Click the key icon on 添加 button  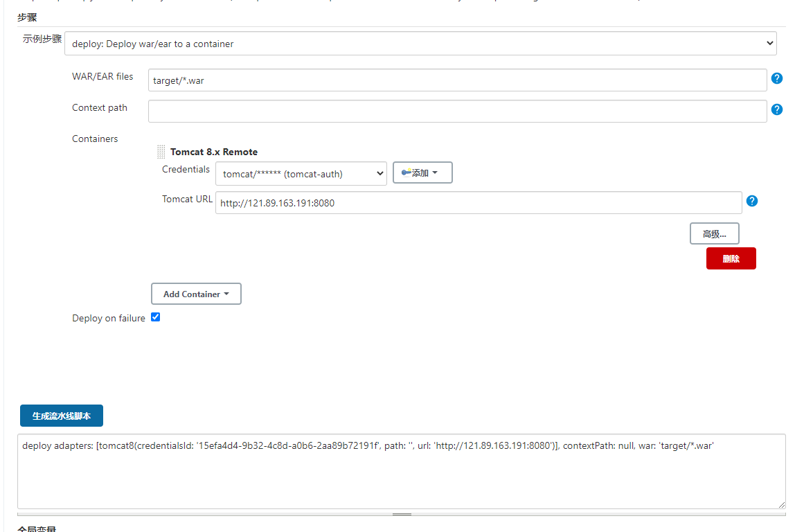pos(407,172)
